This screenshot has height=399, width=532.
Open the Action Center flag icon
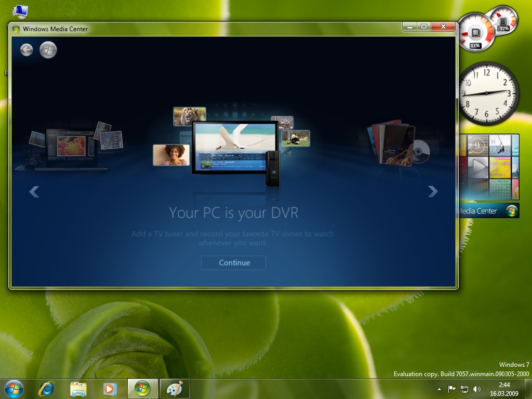[451, 389]
